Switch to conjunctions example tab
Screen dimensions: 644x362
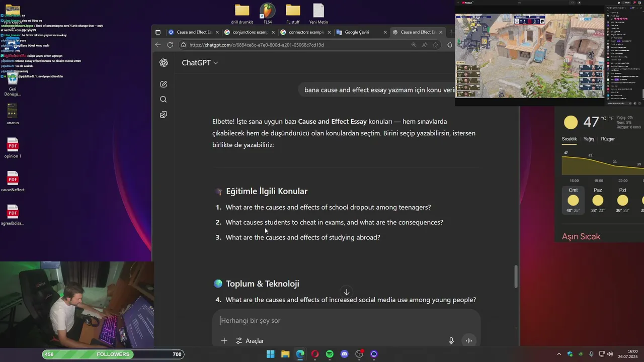point(250,32)
